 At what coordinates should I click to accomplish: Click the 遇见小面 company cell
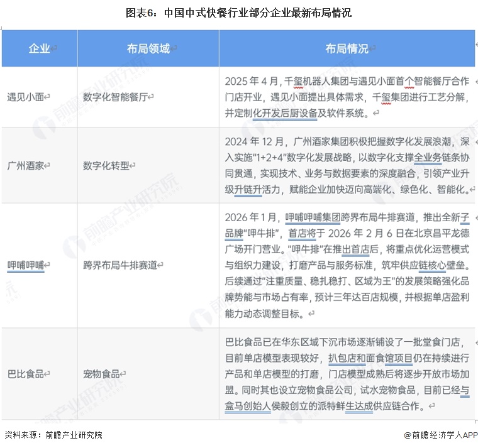pos(40,97)
